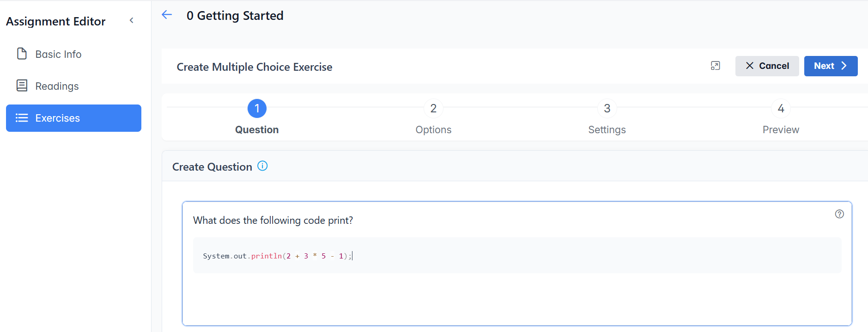Jump to step 2 Options
The height and width of the screenshot is (332, 868).
[433, 109]
